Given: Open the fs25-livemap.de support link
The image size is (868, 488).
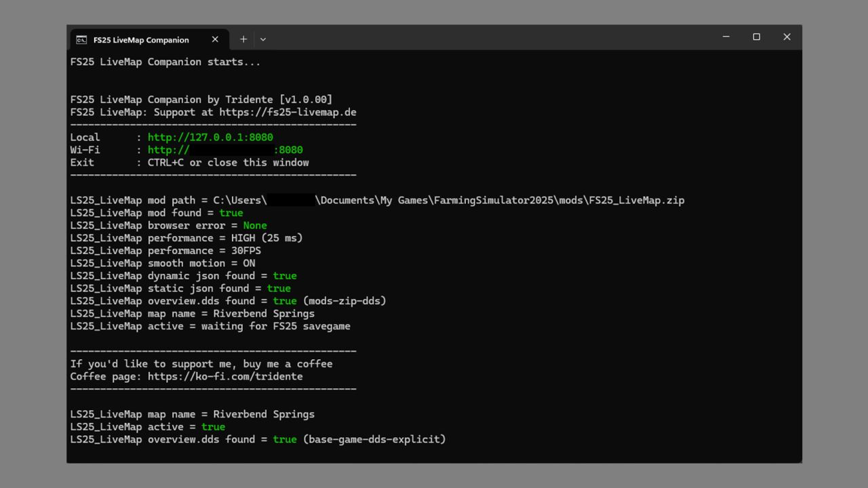Looking at the screenshot, I should tap(288, 112).
